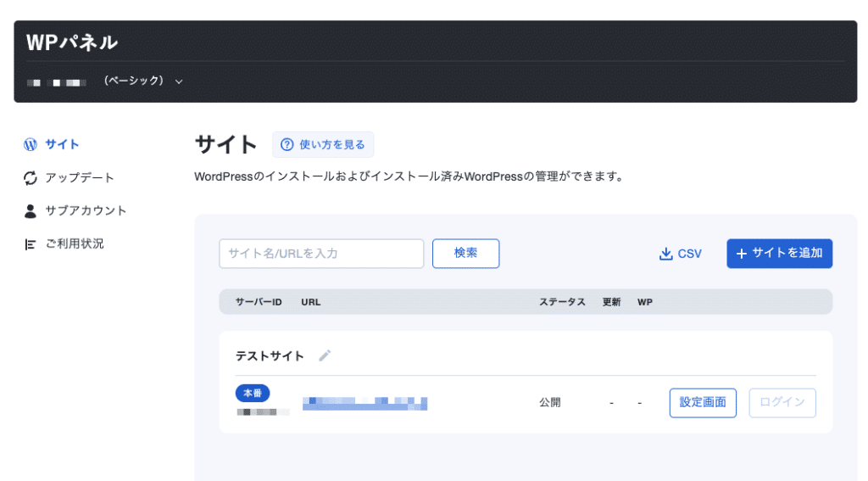Focus the サイト名/URLを入力 search field
This screenshot has height=481, width=868.
coord(321,254)
